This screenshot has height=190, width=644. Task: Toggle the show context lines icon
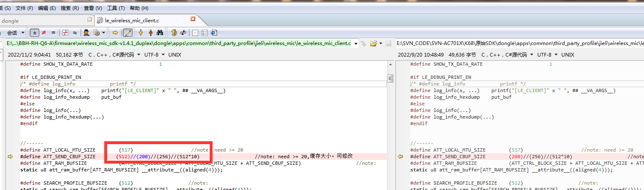pyautogui.click(x=65, y=33)
